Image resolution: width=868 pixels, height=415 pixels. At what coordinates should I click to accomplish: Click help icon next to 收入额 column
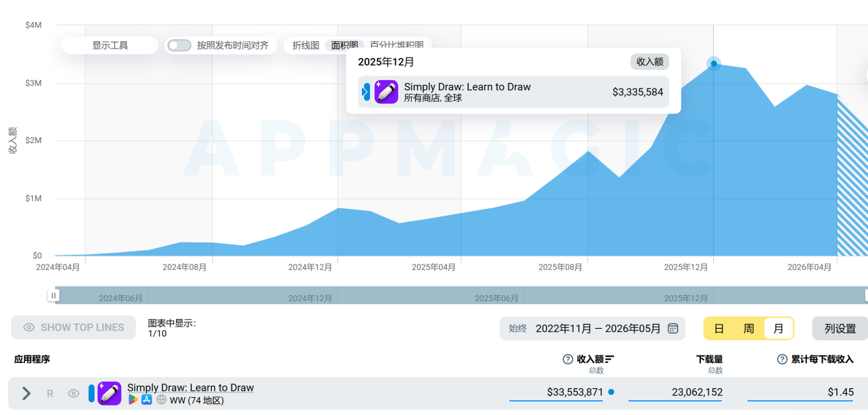(567, 360)
